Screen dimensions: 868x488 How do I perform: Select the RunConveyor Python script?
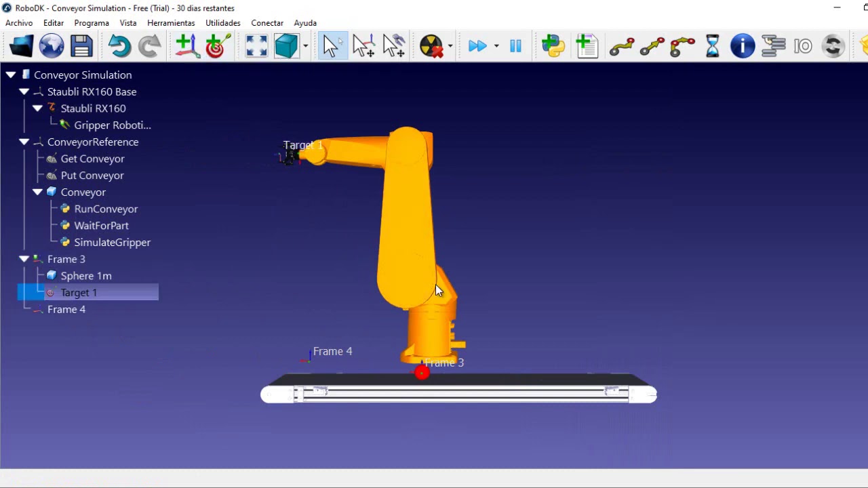[106, 209]
